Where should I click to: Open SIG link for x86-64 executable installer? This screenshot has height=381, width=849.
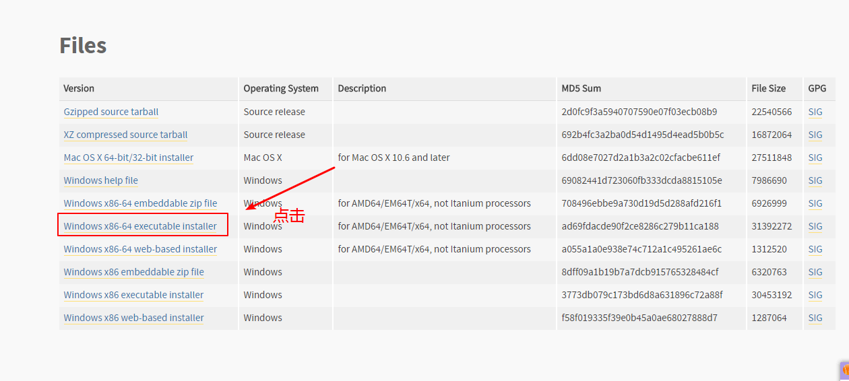(815, 226)
